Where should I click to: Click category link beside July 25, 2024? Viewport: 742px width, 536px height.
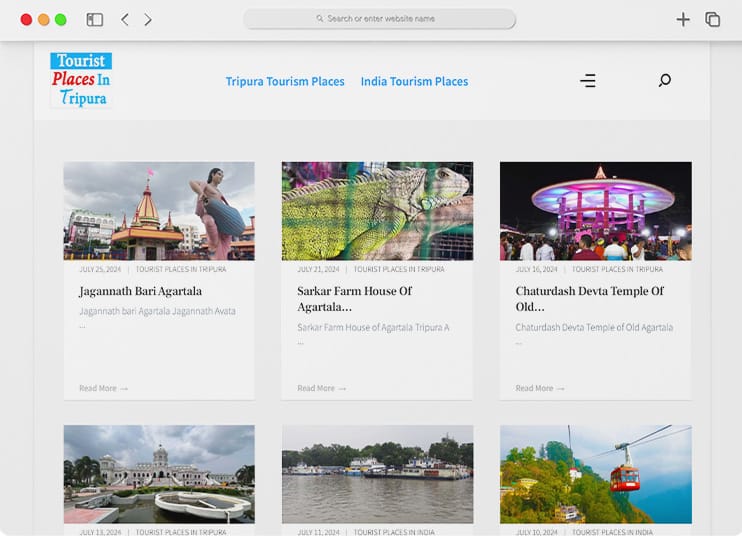pos(181,269)
